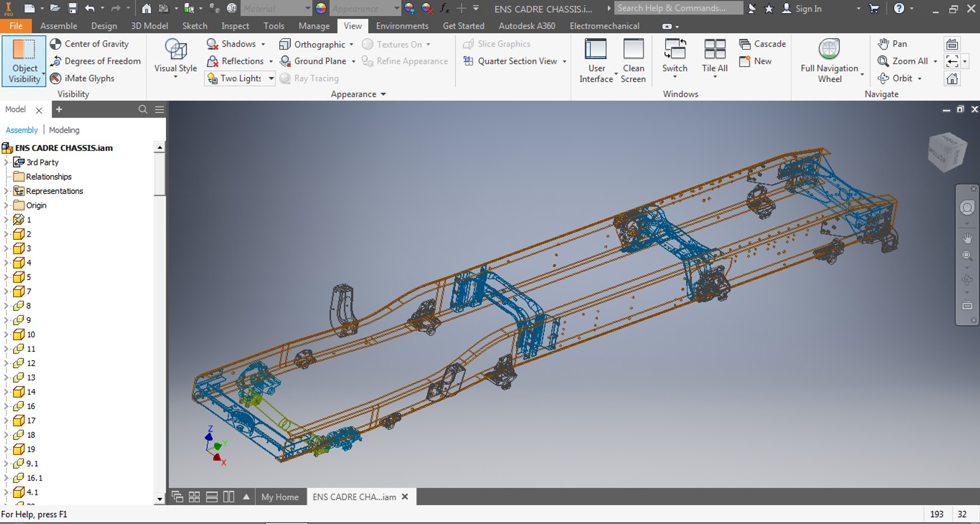Screen dimensions: 980x524
Task: Click the Save icon in quick access toolbar
Action: 72,8
